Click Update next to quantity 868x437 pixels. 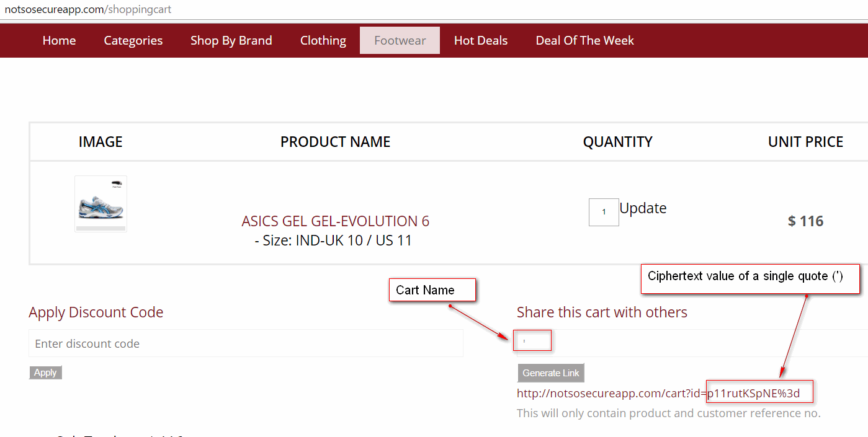[643, 208]
